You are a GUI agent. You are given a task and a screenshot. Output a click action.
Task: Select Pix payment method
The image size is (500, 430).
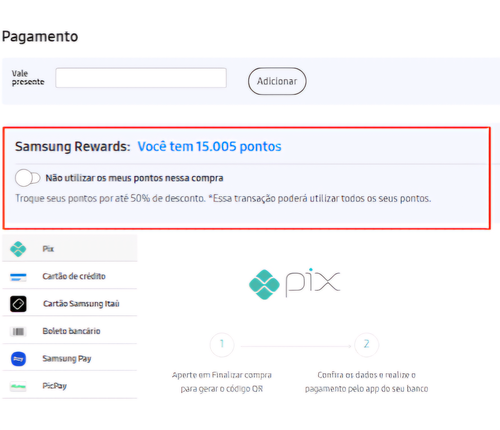70,249
